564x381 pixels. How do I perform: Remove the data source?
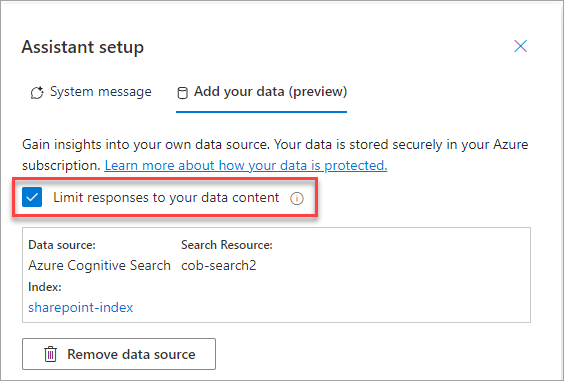point(119,354)
